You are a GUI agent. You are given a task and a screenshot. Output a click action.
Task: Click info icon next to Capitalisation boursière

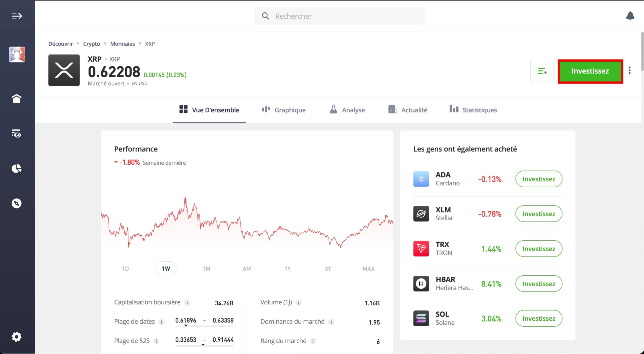pyautogui.click(x=187, y=303)
